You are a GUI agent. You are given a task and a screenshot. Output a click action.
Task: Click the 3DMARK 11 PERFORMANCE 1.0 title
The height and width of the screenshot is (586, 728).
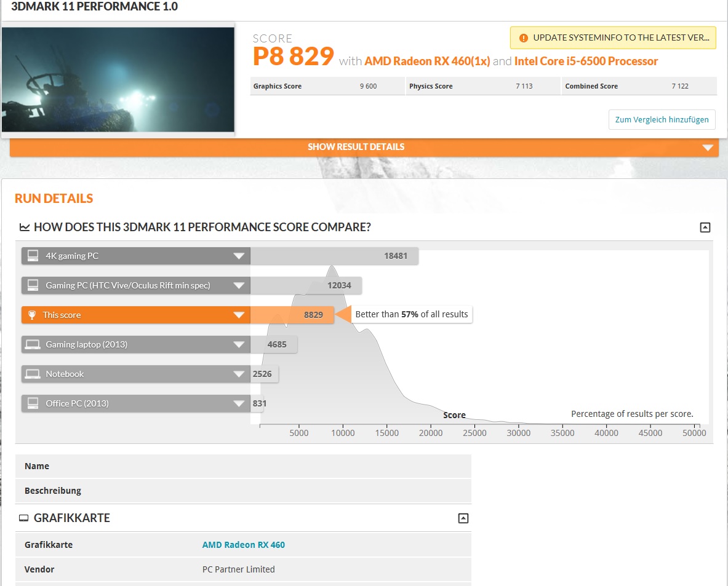(x=95, y=7)
